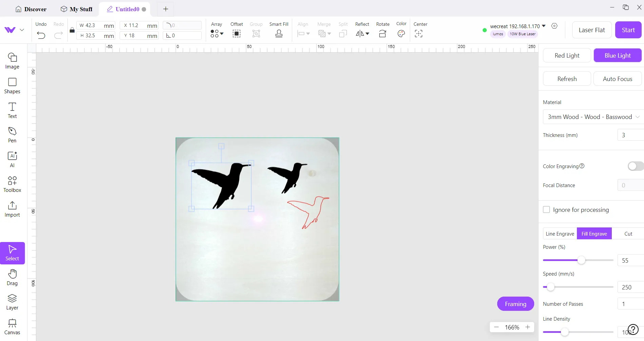The image size is (644, 341).
Task: Open the Canvas settings
Action: coord(12,327)
